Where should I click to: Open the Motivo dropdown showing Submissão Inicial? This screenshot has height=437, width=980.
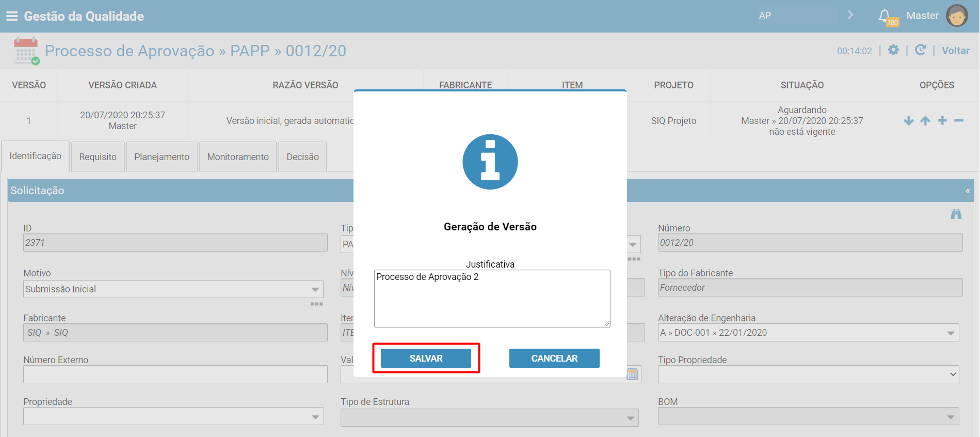click(x=173, y=289)
